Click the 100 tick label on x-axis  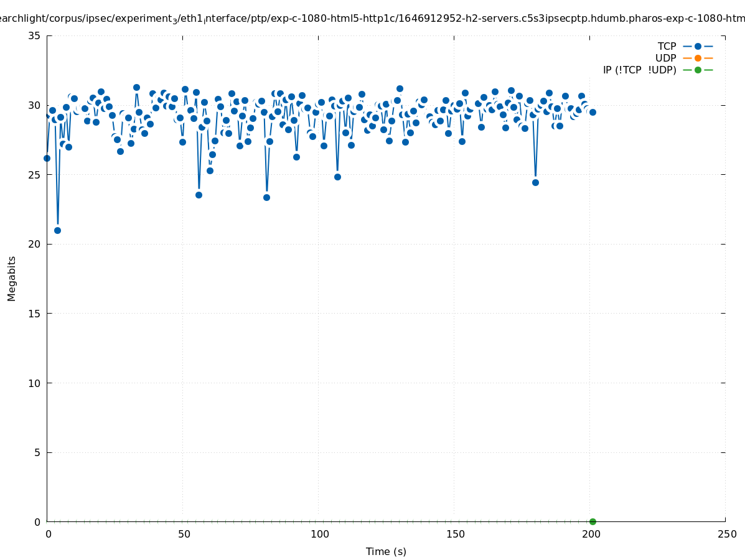pos(319,534)
